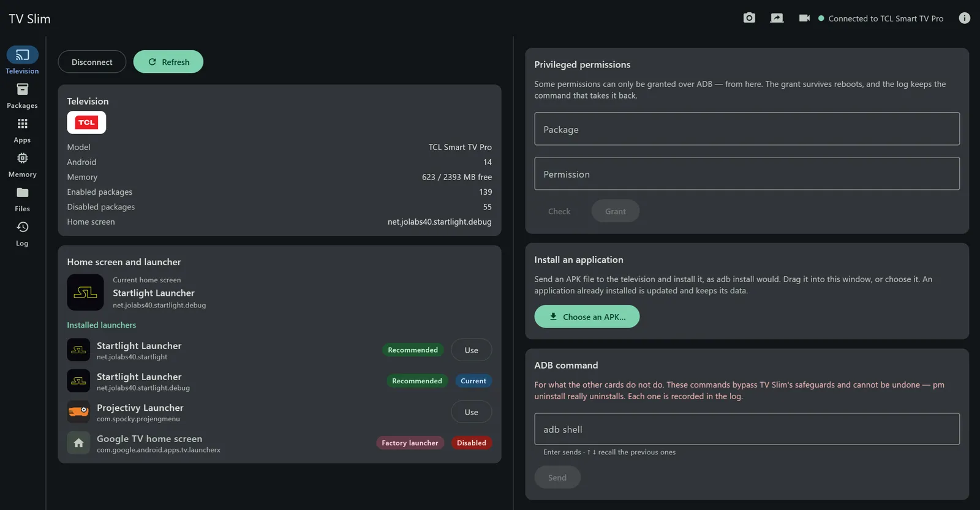980x510 pixels.
Task: Click the Disabled badge for Google TV
Action: click(472, 443)
